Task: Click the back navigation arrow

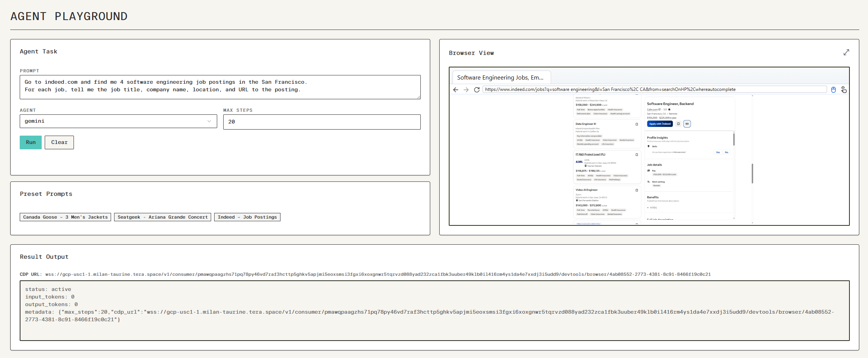Action: coord(455,89)
